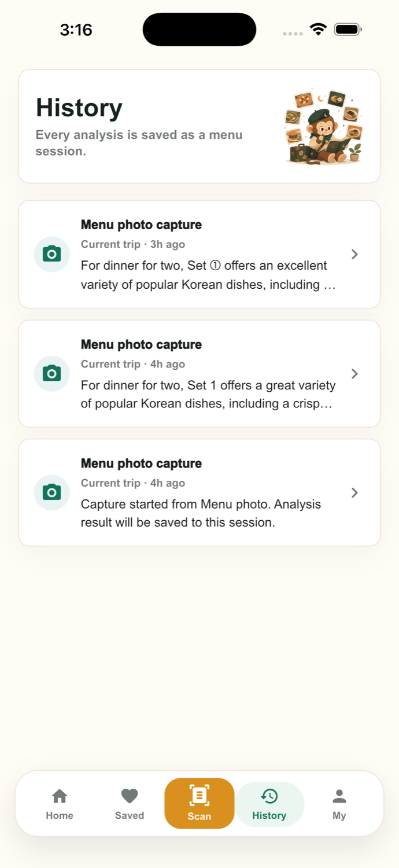399x868 pixels.
Task: Open the My profile person icon
Action: [339, 796]
